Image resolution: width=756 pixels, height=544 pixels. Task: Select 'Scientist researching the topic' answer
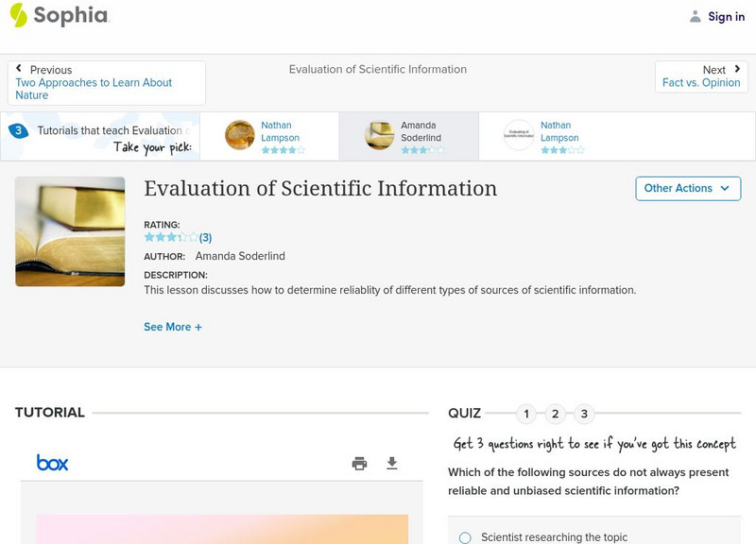(x=465, y=537)
